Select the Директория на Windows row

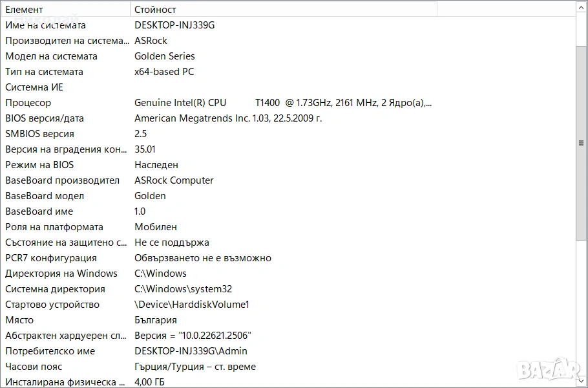pos(61,274)
